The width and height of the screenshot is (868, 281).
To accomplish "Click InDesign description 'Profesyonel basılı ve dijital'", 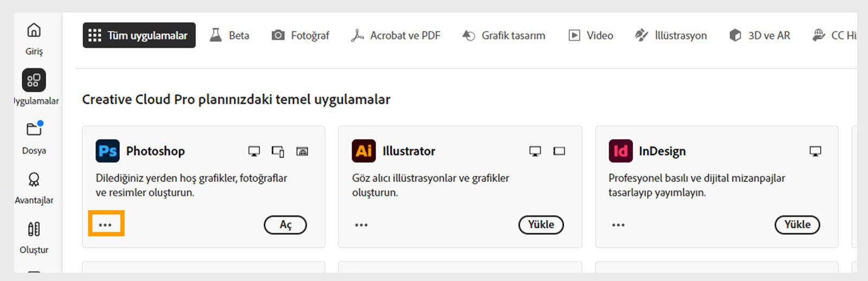I will tap(697, 185).
